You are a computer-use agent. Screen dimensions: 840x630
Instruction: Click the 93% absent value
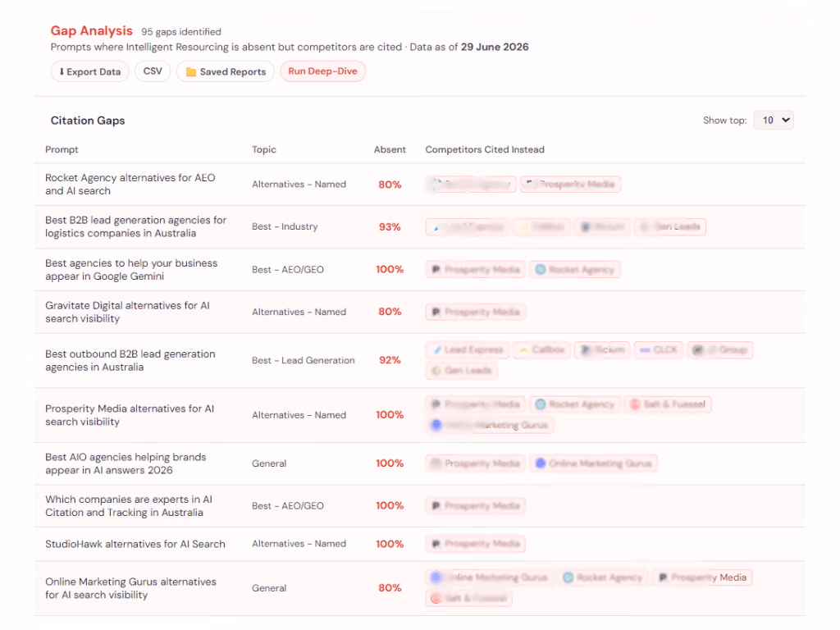click(x=390, y=226)
